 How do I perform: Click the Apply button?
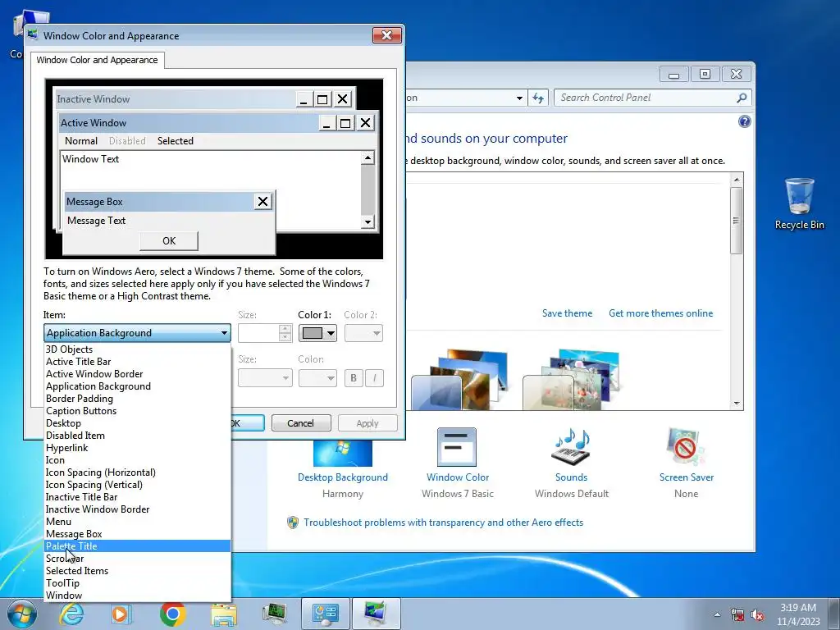click(x=367, y=423)
